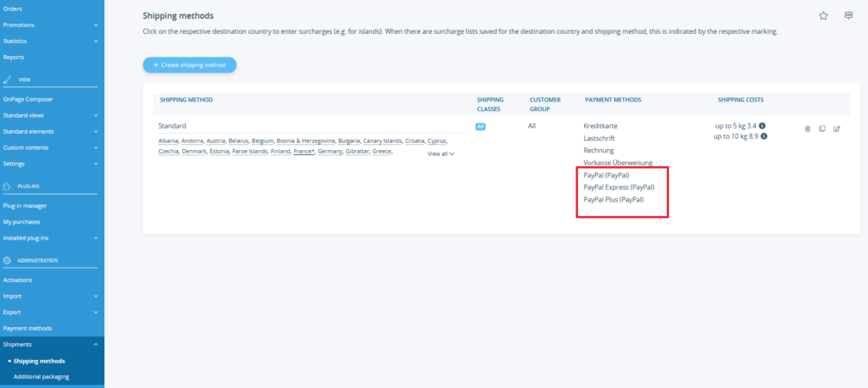Image resolution: width=868 pixels, height=388 pixels.
Task: Click Rechnung payment method text
Action: pyautogui.click(x=598, y=151)
